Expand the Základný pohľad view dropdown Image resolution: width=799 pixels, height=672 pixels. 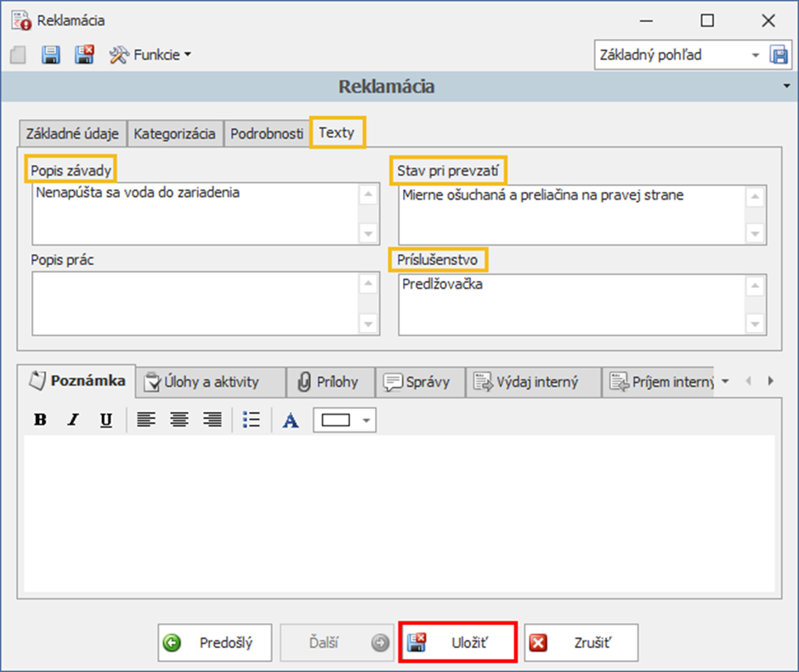point(755,55)
